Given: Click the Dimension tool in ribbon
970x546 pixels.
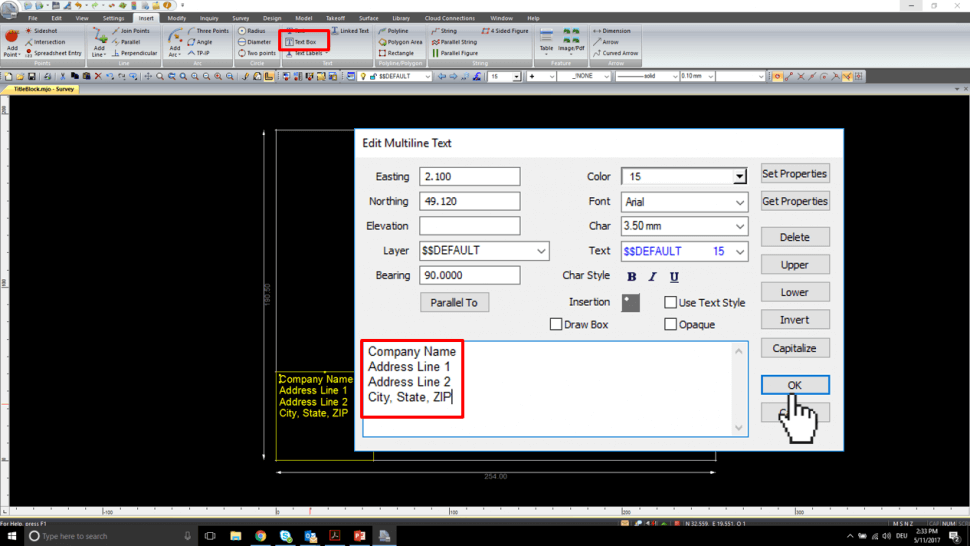Looking at the screenshot, I should 611,31.
